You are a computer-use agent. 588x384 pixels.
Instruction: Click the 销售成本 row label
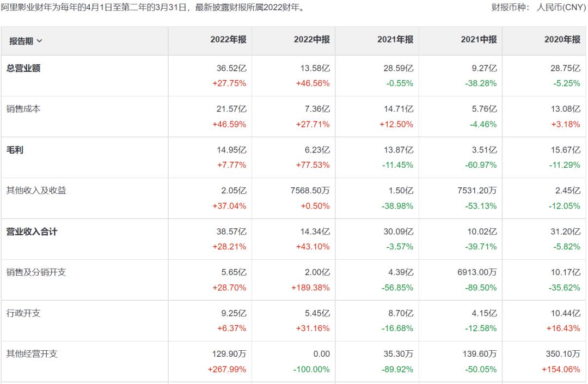pyautogui.click(x=23, y=109)
